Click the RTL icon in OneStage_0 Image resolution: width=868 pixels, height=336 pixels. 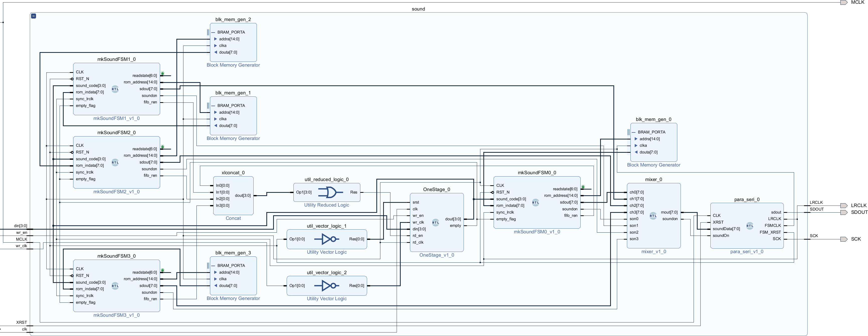pyautogui.click(x=435, y=223)
